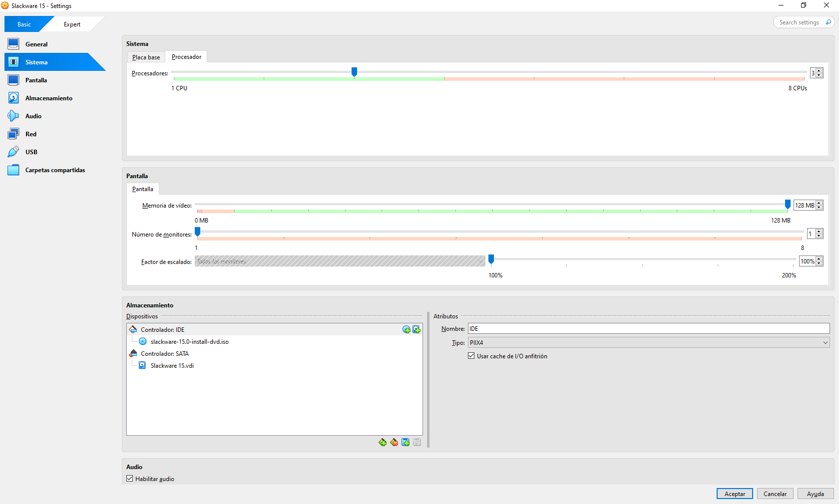
Task: Click the add controller icon below device list
Action: tap(383, 442)
